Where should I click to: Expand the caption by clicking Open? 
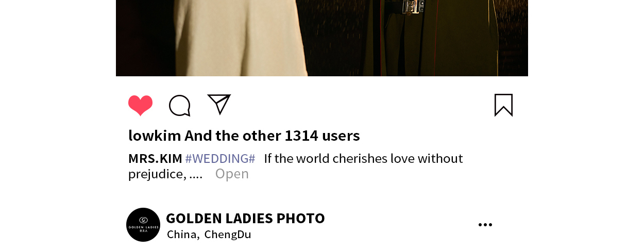[x=232, y=174]
